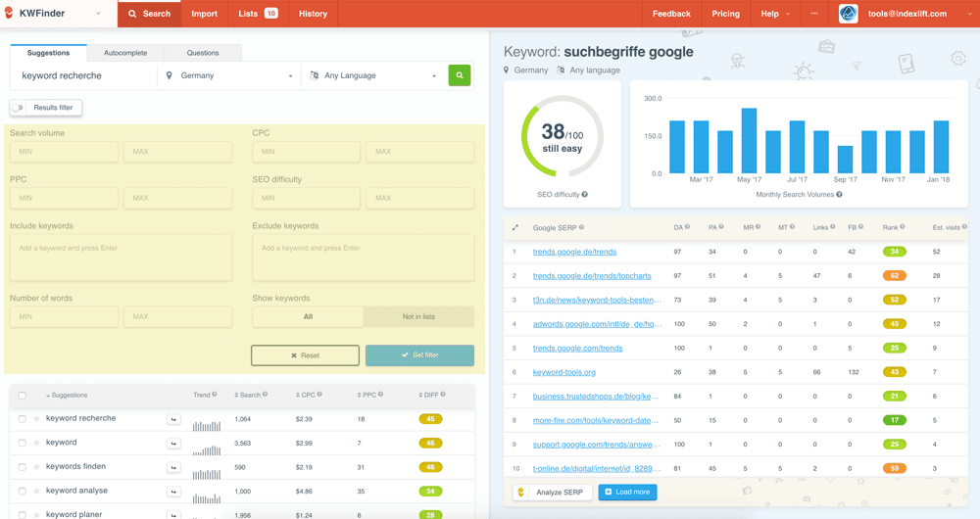Open the Search tab in top bar
The image size is (980, 519).
[149, 13]
